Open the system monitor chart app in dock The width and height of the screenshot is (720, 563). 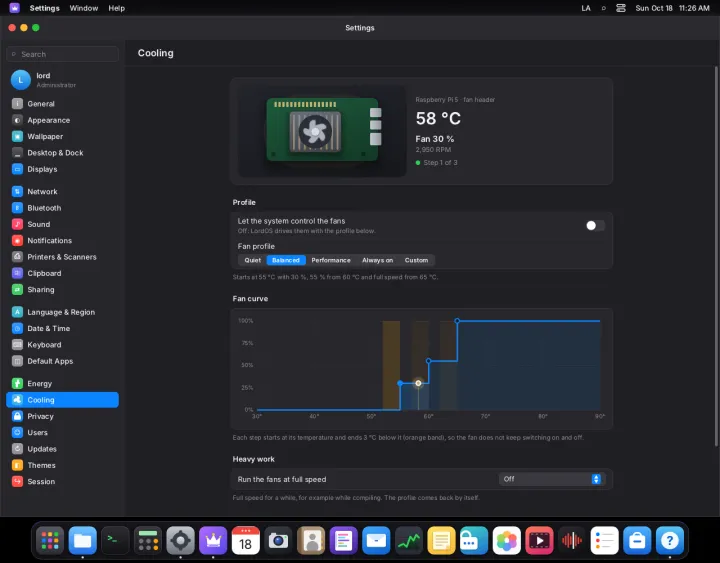tap(409, 540)
